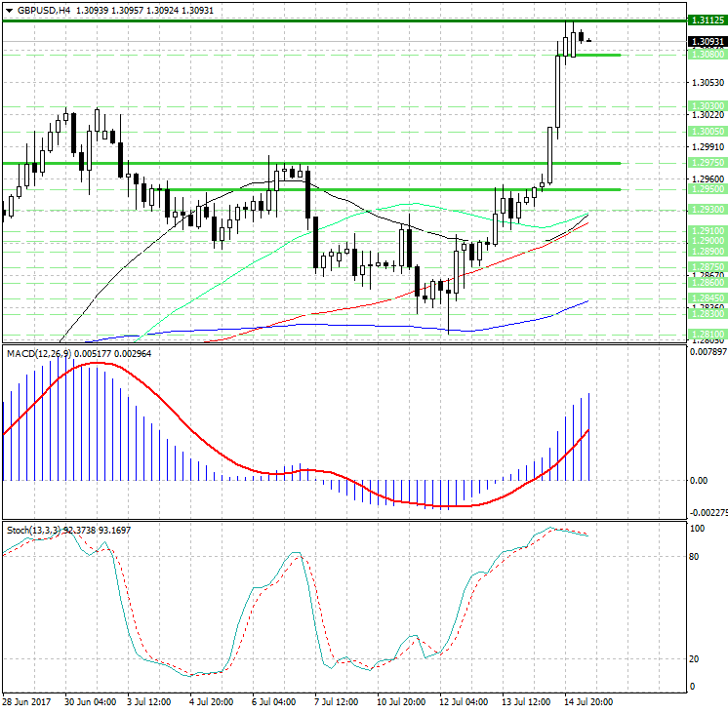Click the 1.30300 level price tag
Image resolution: width=728 pixels, height=713 pixels.
click(706, 104)
